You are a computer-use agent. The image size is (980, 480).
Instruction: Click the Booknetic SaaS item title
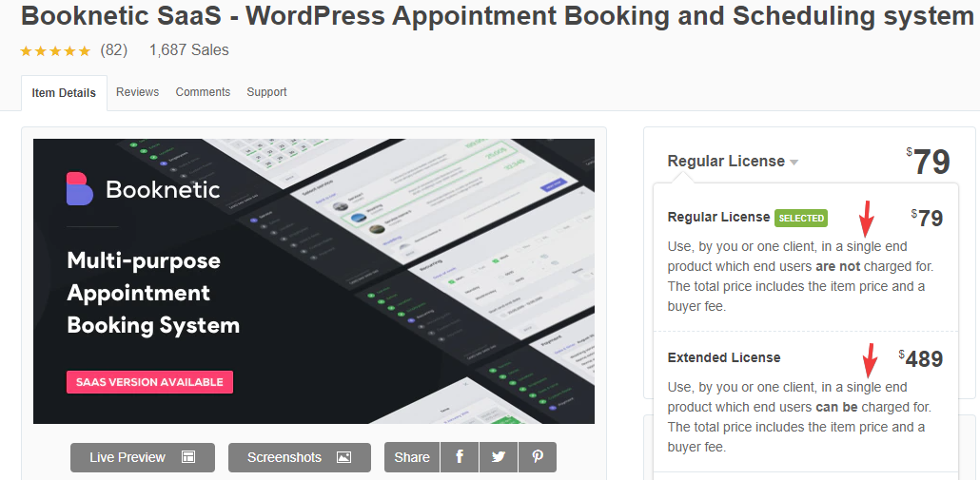tap(497, 16)
